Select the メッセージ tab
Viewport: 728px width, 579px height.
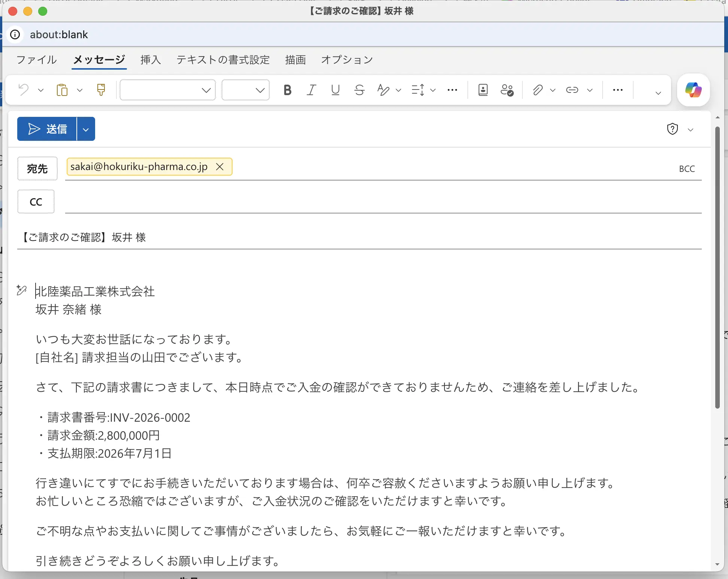(x=99, y=60)
